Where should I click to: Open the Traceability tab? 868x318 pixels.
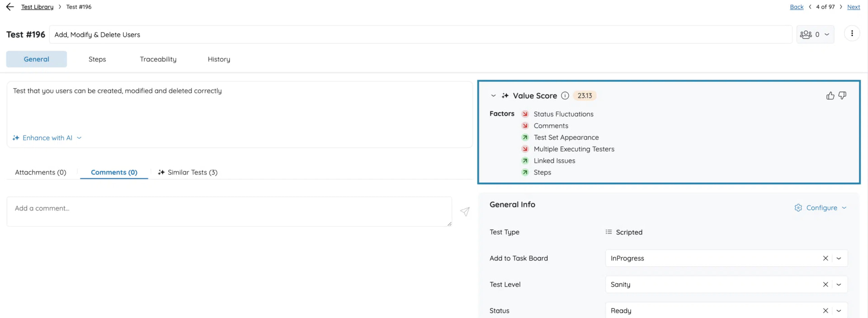pos(158,59)
